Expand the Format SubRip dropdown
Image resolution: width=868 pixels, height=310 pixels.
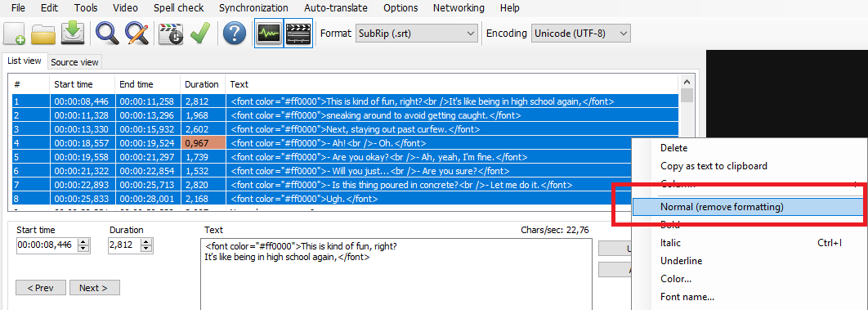pyautogui.click(x=416, y=34)
